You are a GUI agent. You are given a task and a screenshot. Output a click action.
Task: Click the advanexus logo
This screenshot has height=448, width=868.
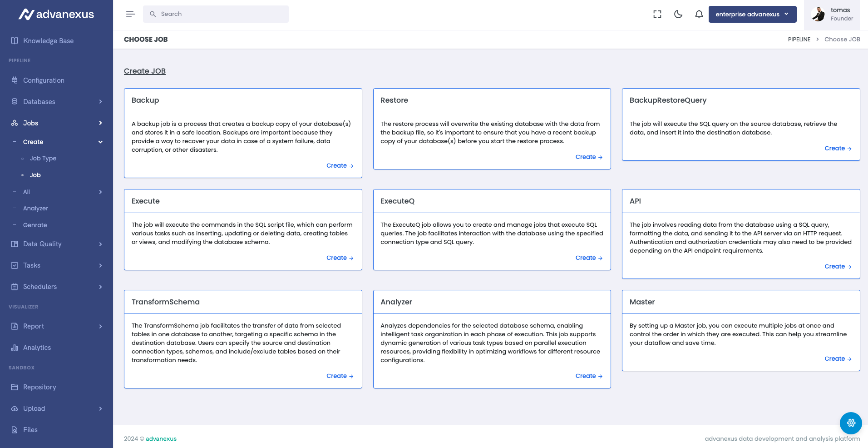click(x=56, y=14)
